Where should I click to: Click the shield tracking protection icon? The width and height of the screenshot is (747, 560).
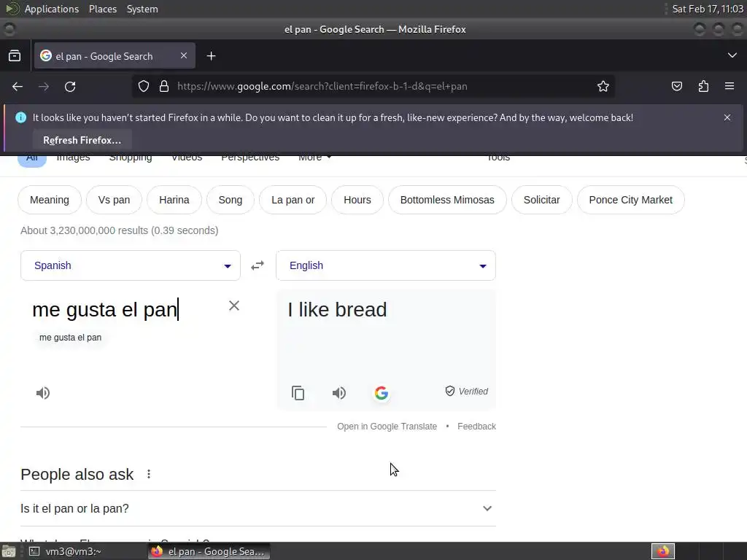(x=144, y=86)
